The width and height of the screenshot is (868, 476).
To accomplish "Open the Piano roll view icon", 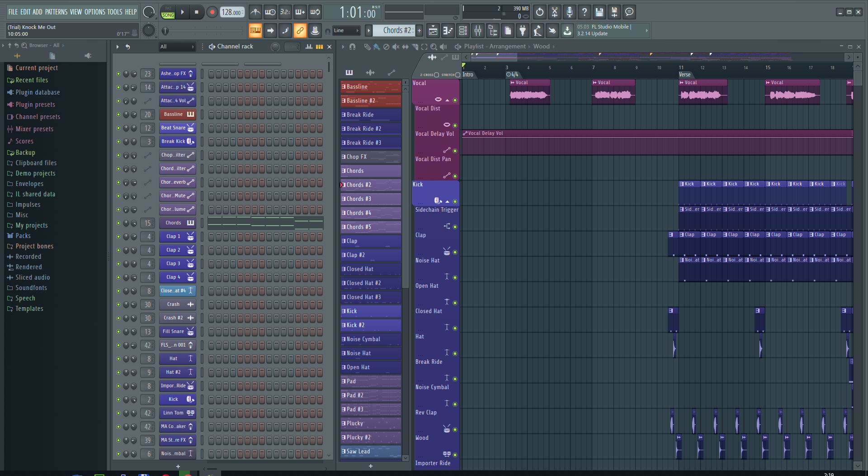I will (448, 31).
